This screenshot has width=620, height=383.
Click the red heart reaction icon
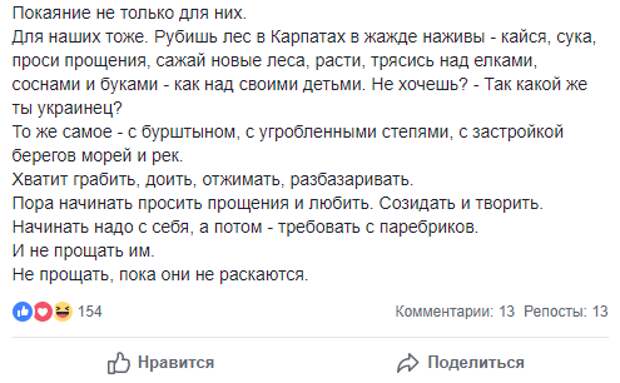pyautogui.click(x=42, y=311)
